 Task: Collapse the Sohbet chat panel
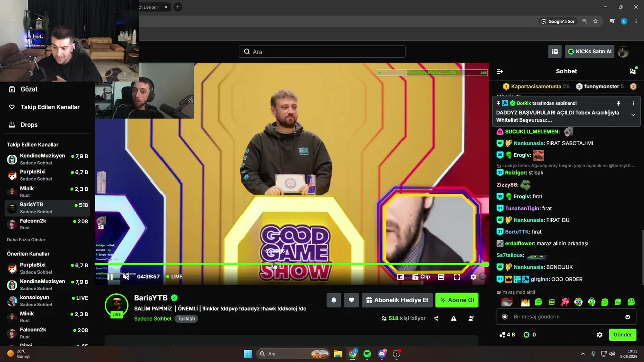(500, 71)
